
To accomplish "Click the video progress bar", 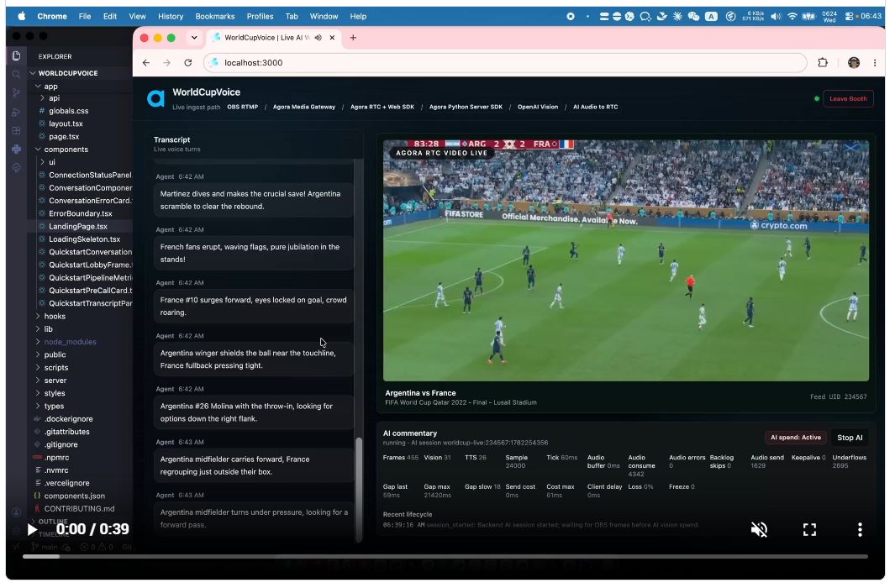I will (445, 557).
